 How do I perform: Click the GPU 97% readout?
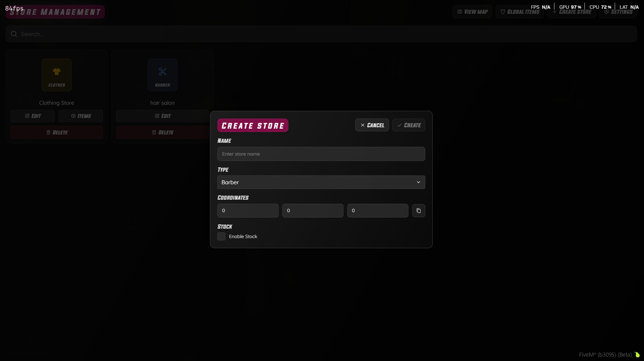pos(570,7)
